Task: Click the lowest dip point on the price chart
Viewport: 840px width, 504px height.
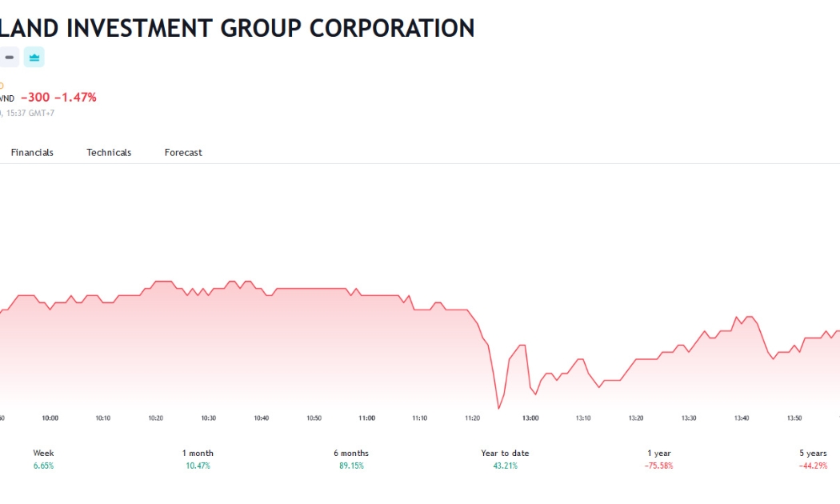Action: click(x=498, y=409)
